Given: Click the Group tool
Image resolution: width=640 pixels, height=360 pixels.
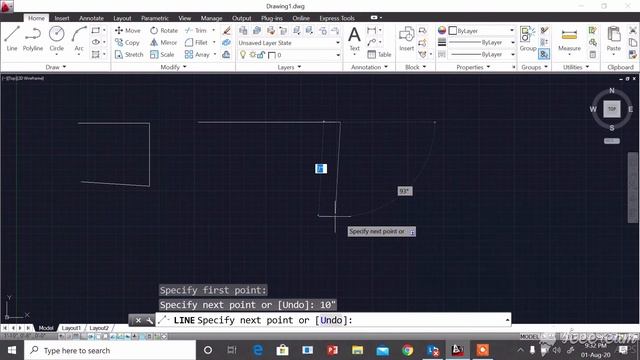Looking at the screenshot, I should click(528, 39).
